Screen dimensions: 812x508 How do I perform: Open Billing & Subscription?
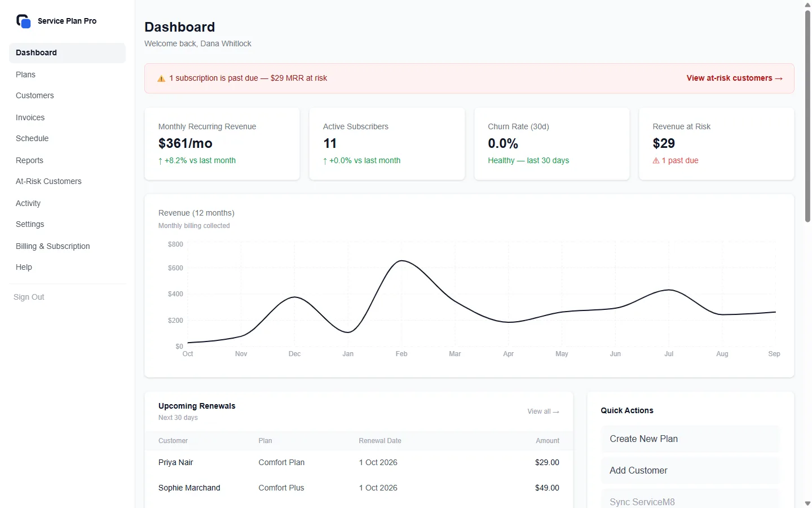(67, 246)
